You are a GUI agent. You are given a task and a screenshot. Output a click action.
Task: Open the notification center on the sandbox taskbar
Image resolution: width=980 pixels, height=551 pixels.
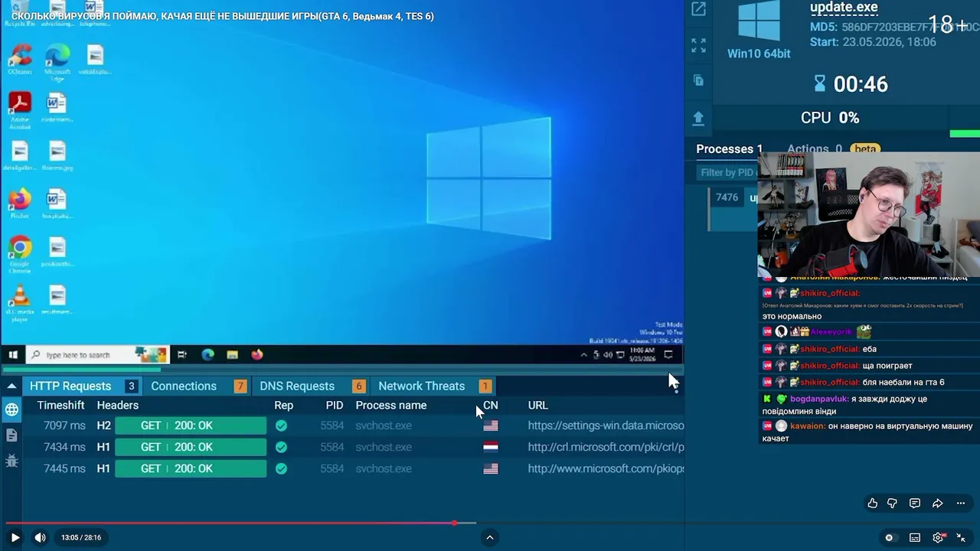pyautogui.click(x=668, y=354)
